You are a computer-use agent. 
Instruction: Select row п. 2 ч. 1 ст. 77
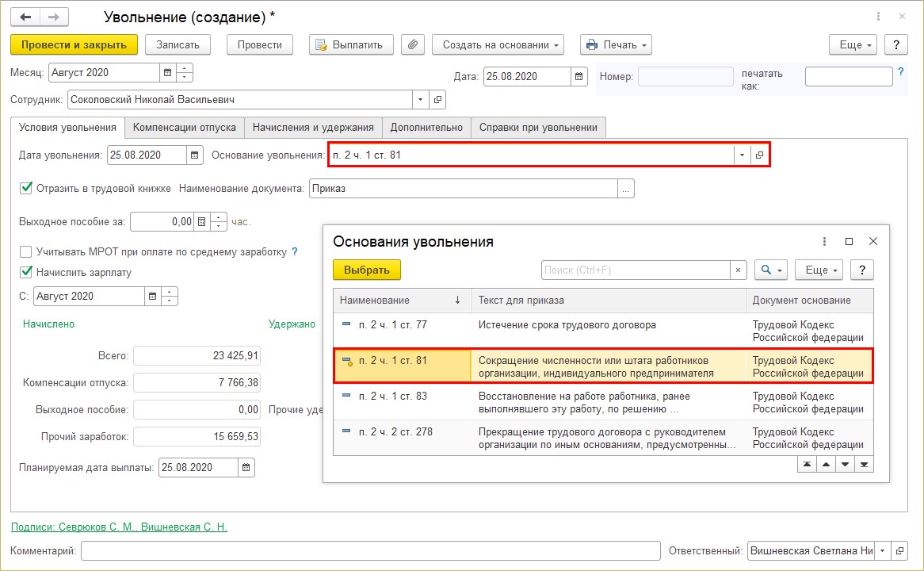coord(603,331)
